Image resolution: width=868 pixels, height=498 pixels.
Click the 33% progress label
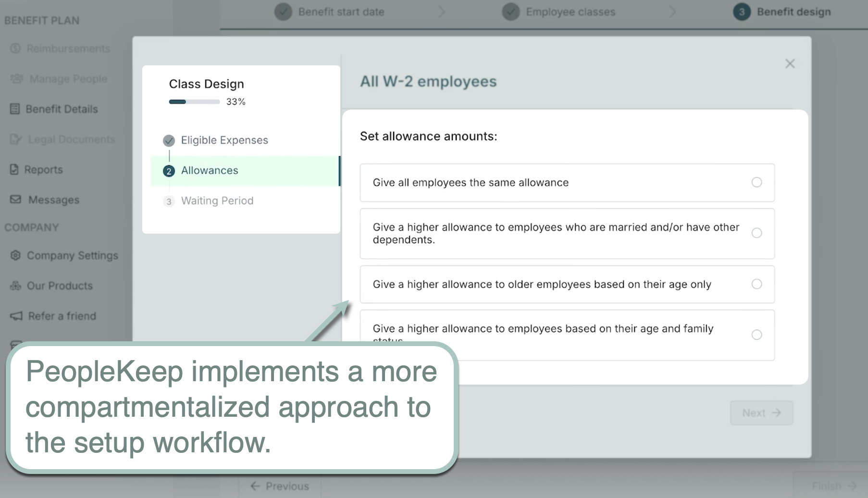(x=236, y=102)
